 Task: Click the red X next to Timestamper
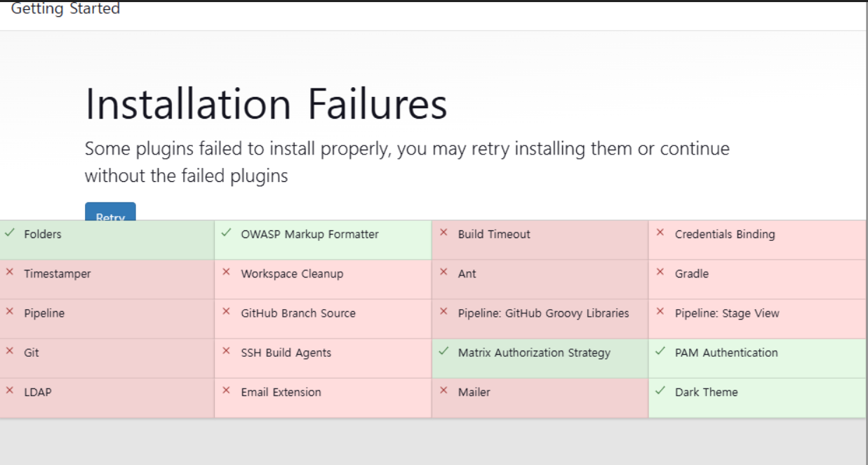[10, 272]
